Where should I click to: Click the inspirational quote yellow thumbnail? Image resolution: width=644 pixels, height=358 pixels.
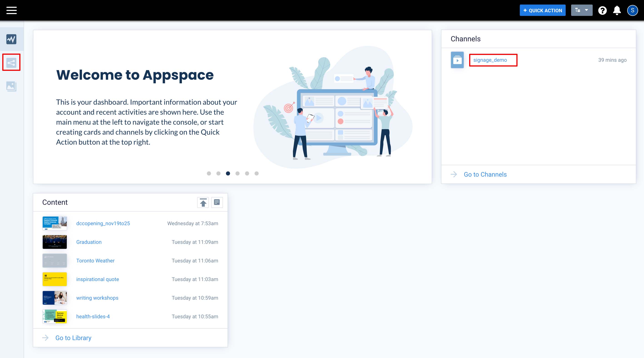pos(54,279)
